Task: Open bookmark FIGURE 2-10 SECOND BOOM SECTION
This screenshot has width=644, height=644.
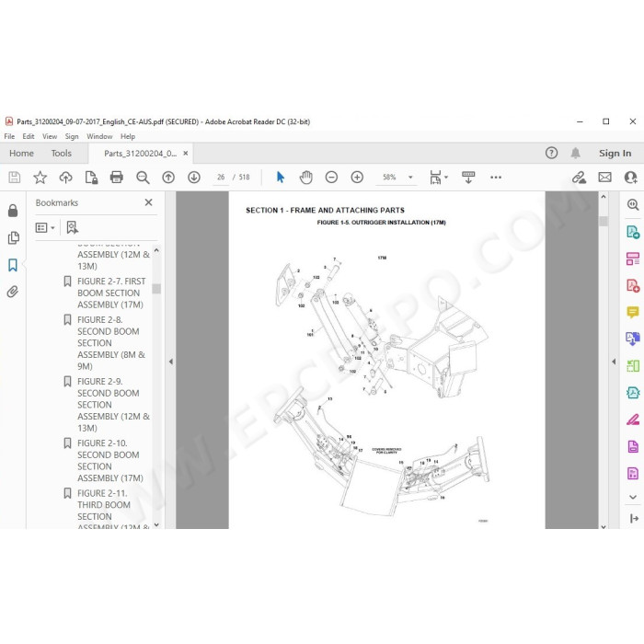Action: tap(110, 460)
